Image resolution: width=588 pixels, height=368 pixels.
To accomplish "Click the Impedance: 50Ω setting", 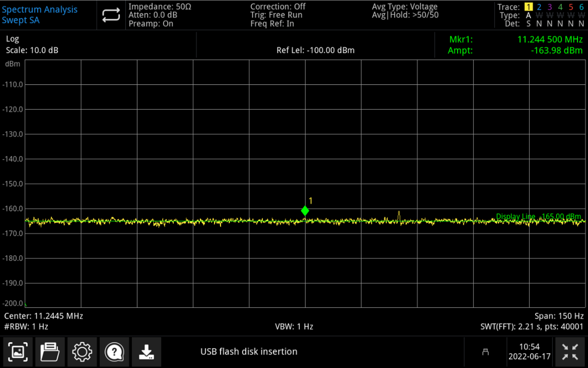I will tap(160, 6).
